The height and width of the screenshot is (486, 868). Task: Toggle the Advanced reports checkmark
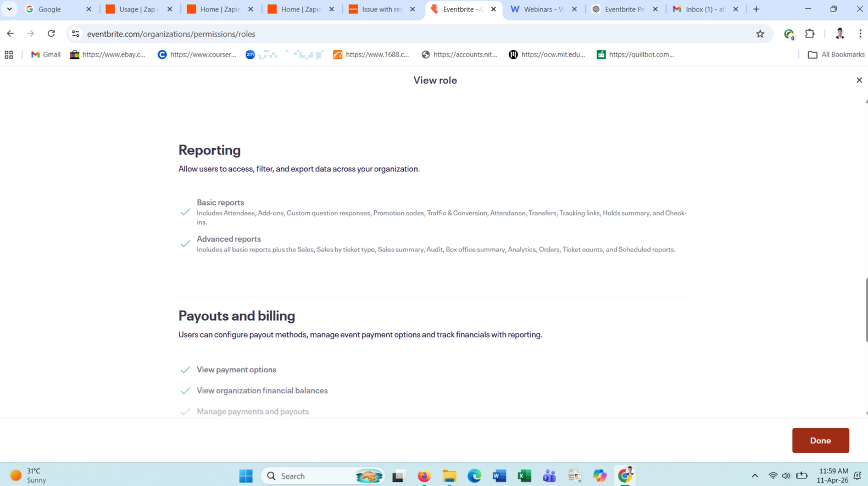click(185, 244)
